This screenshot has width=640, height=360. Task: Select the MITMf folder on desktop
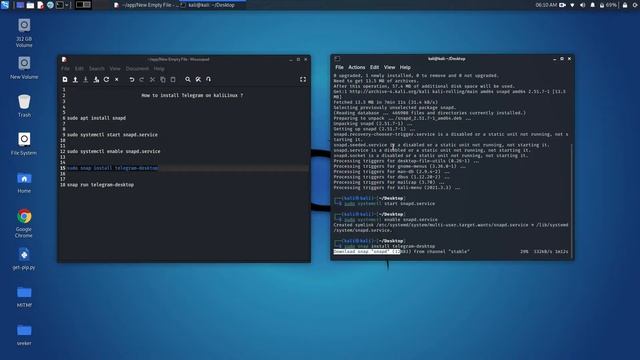(x=24, y=297)
